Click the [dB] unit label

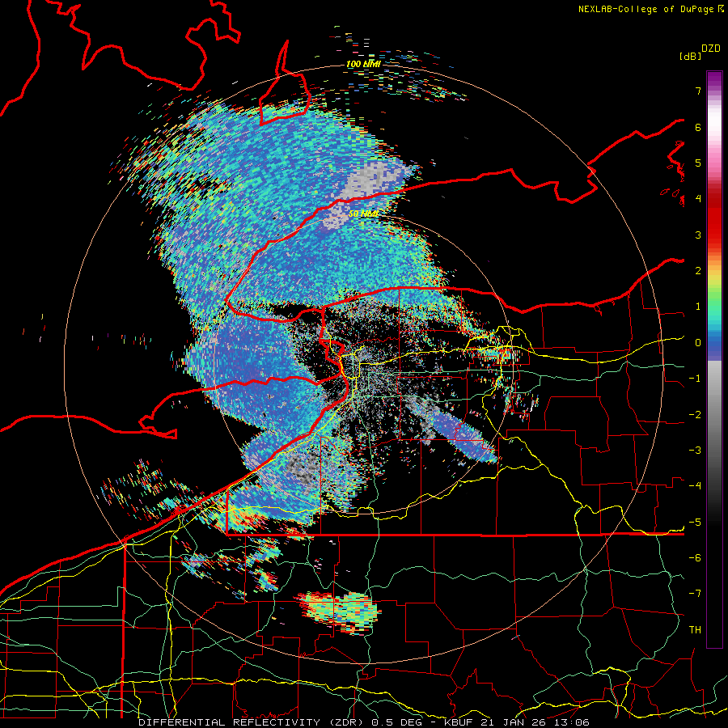[x=690, y=56]
